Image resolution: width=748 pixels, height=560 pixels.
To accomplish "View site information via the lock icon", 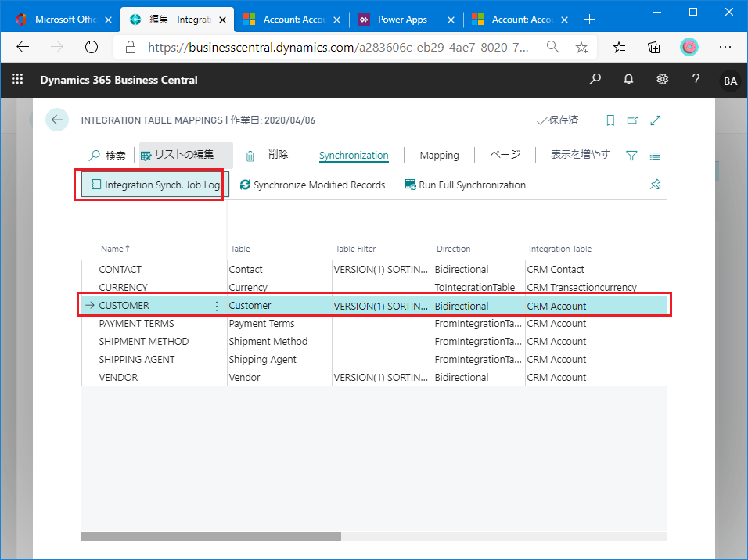I will point(130,47).
